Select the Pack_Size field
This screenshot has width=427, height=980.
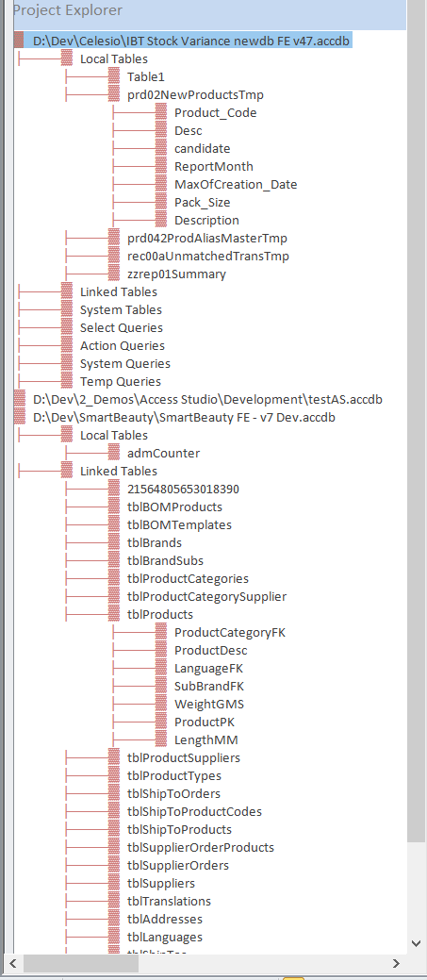pos(203,203)
